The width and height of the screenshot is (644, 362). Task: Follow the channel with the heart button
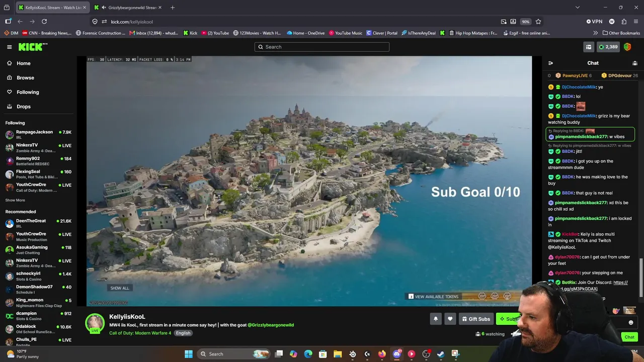click(450, 319)
